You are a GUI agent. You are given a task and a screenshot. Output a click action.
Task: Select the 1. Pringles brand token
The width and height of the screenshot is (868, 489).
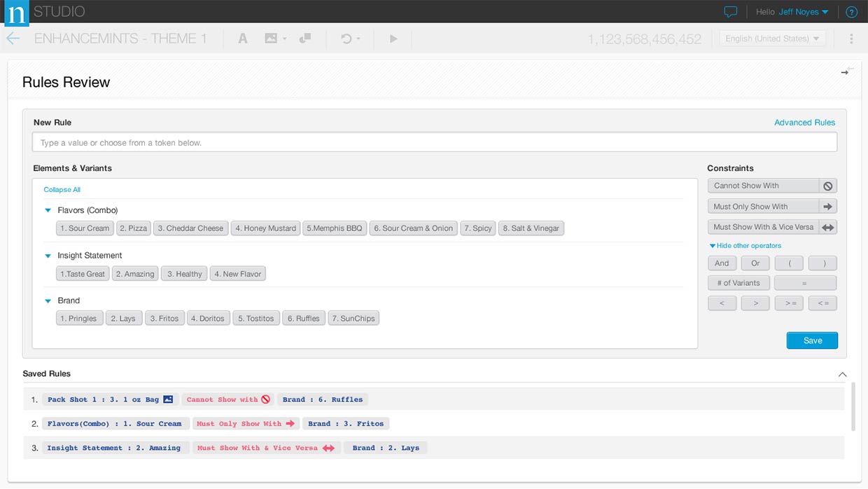(79, 318)
